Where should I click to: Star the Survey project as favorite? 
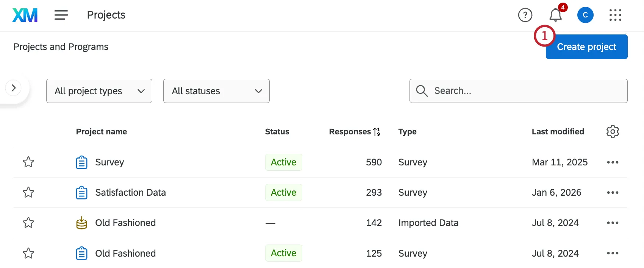(x=28, y=162)
